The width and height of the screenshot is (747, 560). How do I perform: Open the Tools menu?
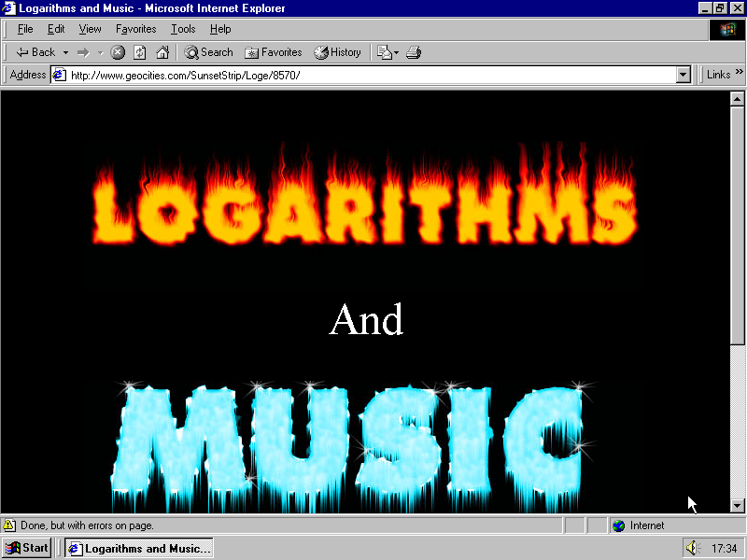[183, 29]
